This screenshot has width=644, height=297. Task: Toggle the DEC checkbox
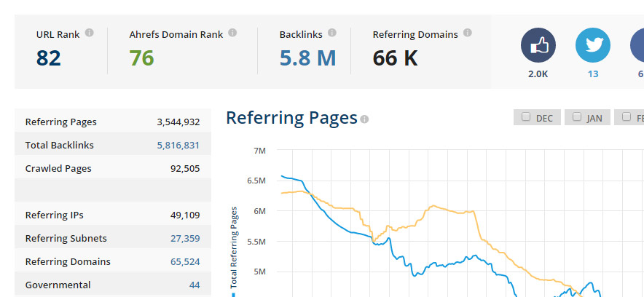[x=526, y=117]
